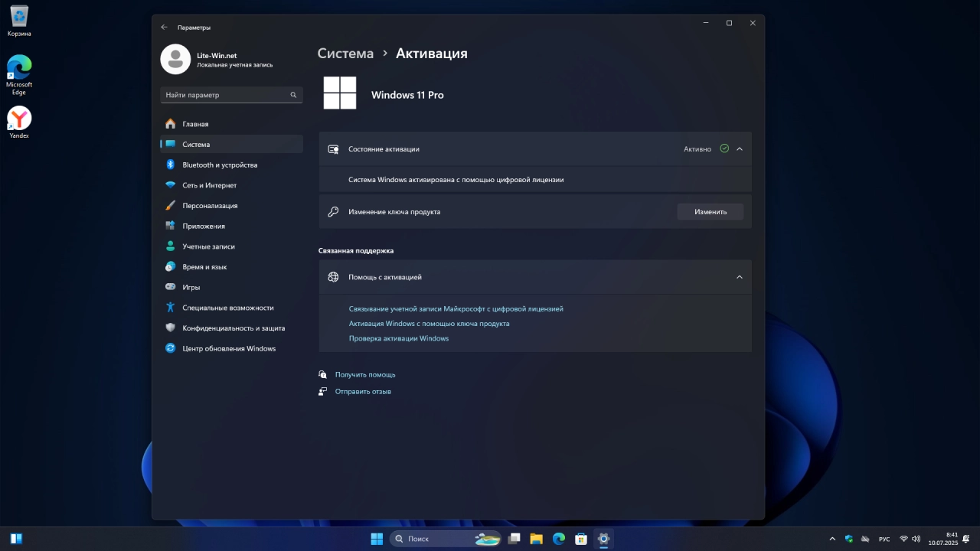Image resolution: width=980 pixels, height=551 pixels.
Task: Click Windows Security tray icon
Action: (x=849, y=539)
